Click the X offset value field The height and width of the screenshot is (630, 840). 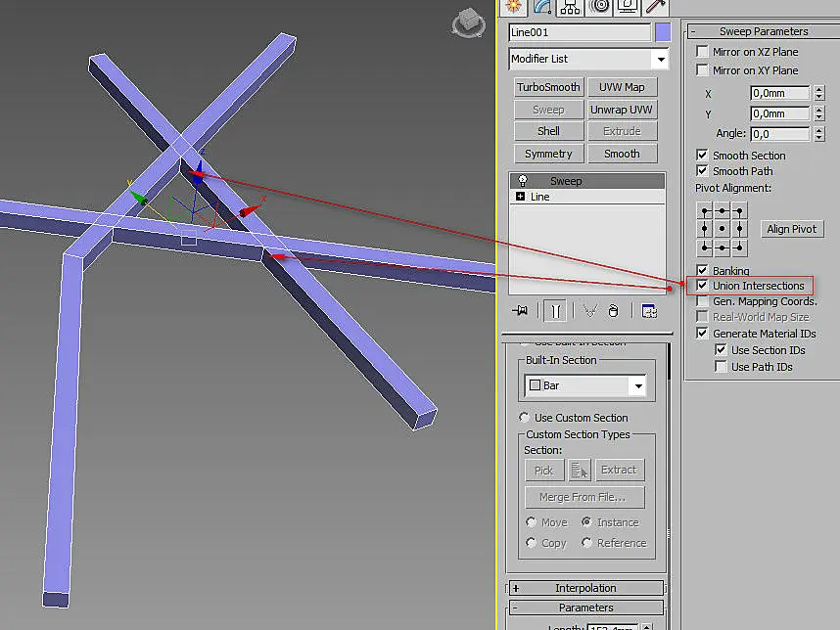click(x=779, y=93)
